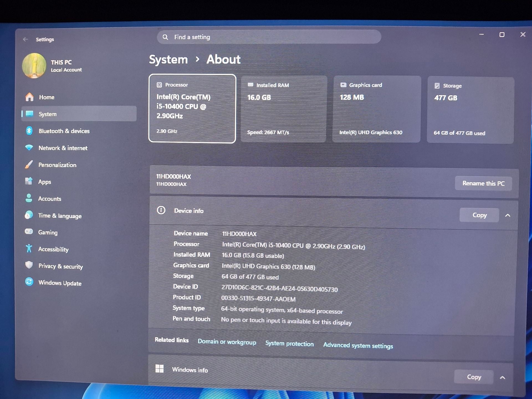The height and width of the screenshot is (399, 532).
Task: Click the Accessibility figure icon
Action: pyautogui.click(x=29, y=249)
